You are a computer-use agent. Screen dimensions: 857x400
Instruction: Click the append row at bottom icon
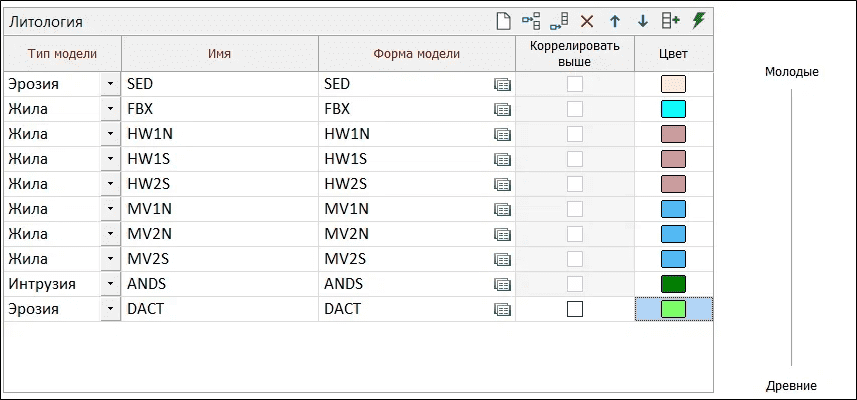(559, 21)
